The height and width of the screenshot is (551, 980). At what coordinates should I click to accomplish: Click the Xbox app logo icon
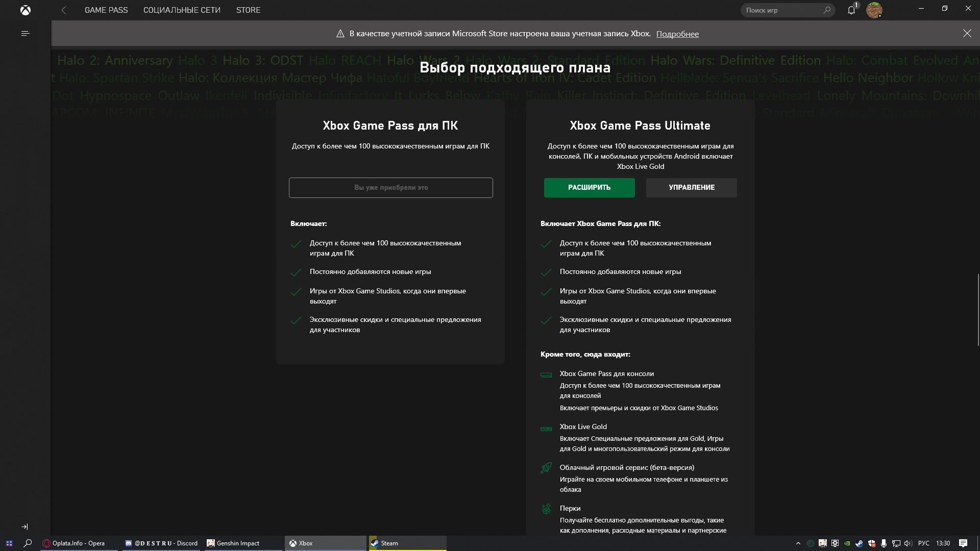(26, 9)
